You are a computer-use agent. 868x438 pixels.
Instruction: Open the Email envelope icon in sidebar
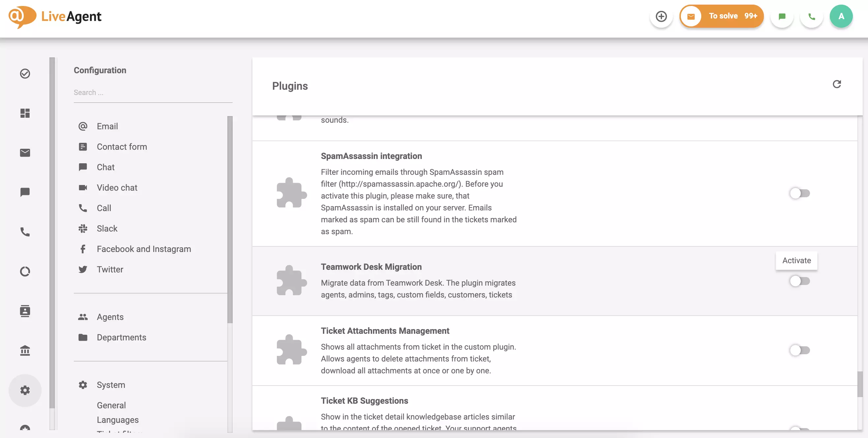click(25, 153)
